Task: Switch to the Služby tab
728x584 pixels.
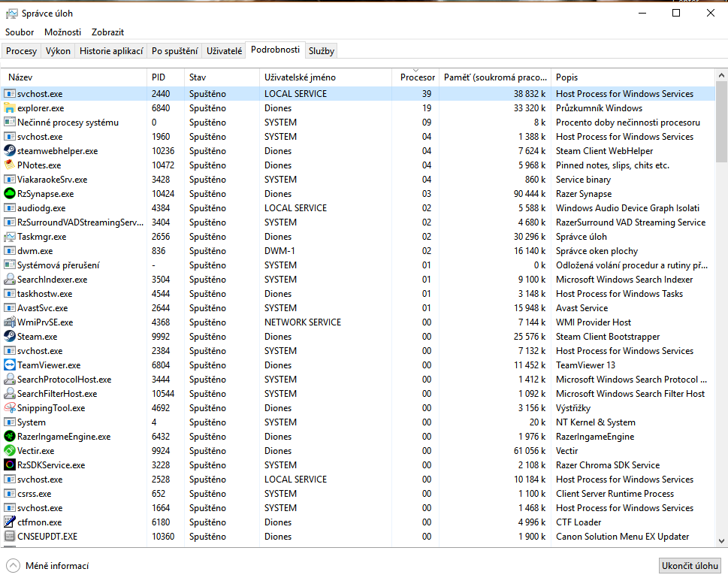Action: point(322,51)
